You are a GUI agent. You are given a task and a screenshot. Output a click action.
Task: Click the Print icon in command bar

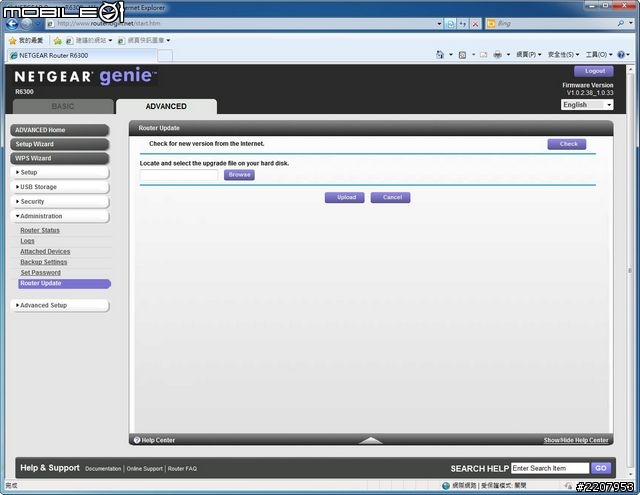(x=498, y=54)
